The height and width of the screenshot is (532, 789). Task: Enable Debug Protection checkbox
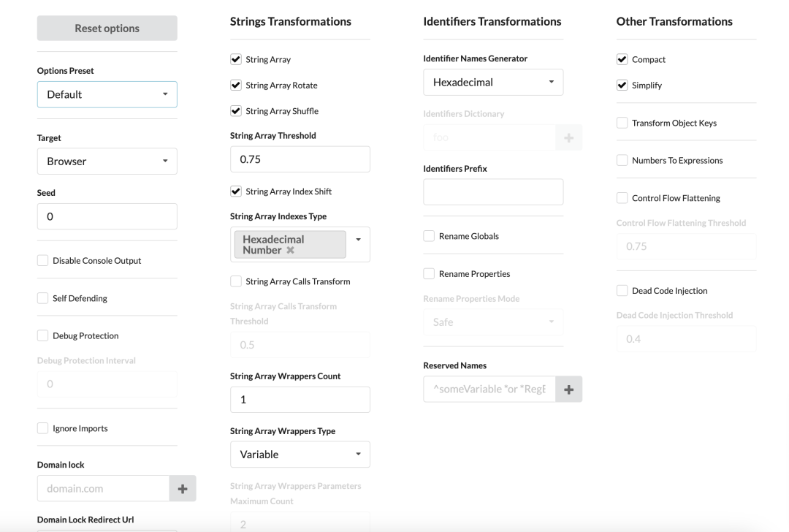click(x=42, y=336)
